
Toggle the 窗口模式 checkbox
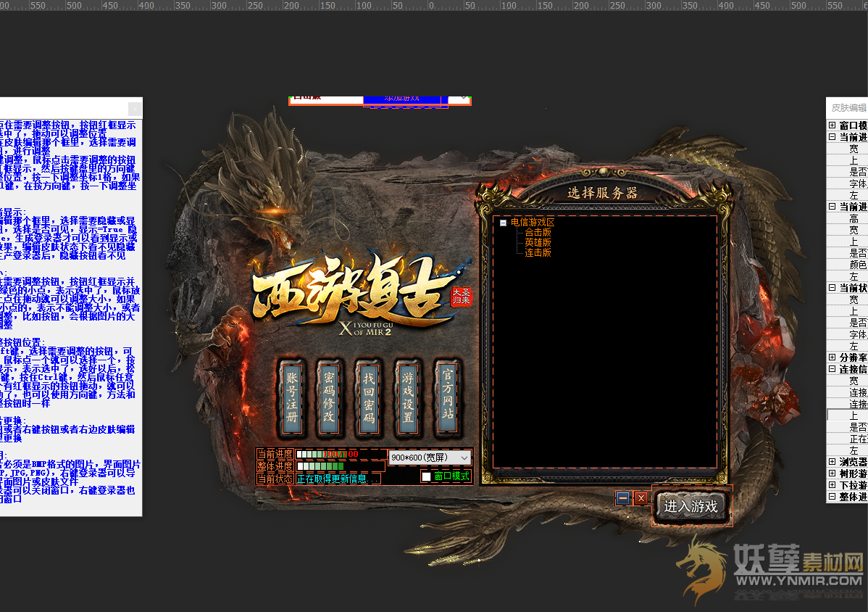click(426, 476)
